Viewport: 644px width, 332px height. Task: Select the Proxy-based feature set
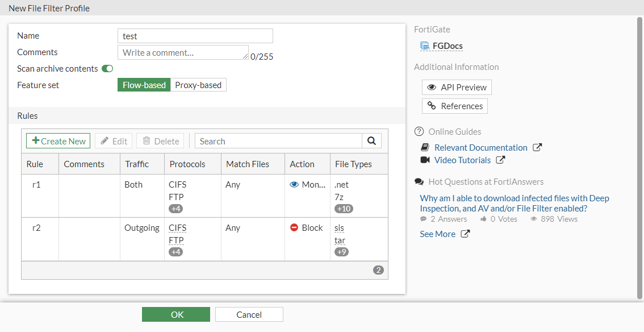tap(198, 85)
